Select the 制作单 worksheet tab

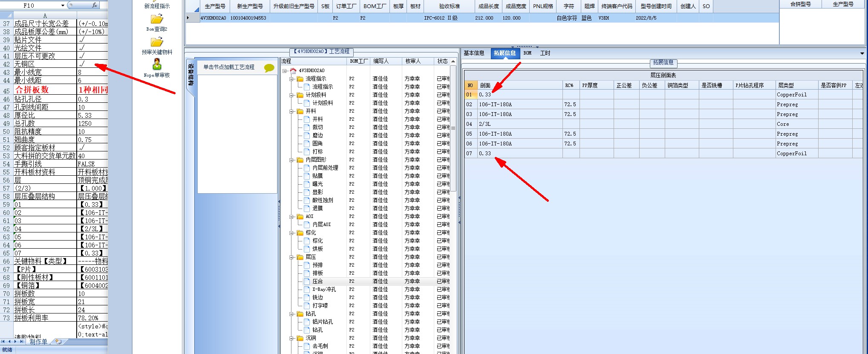(x=38, y=342)
